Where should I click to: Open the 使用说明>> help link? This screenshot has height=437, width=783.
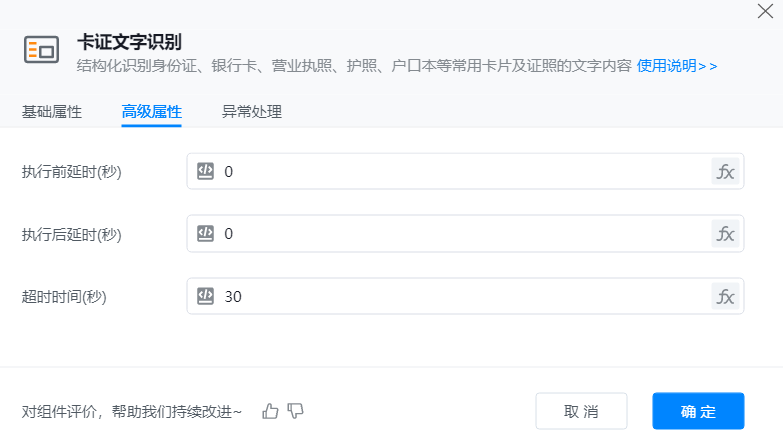677,66
